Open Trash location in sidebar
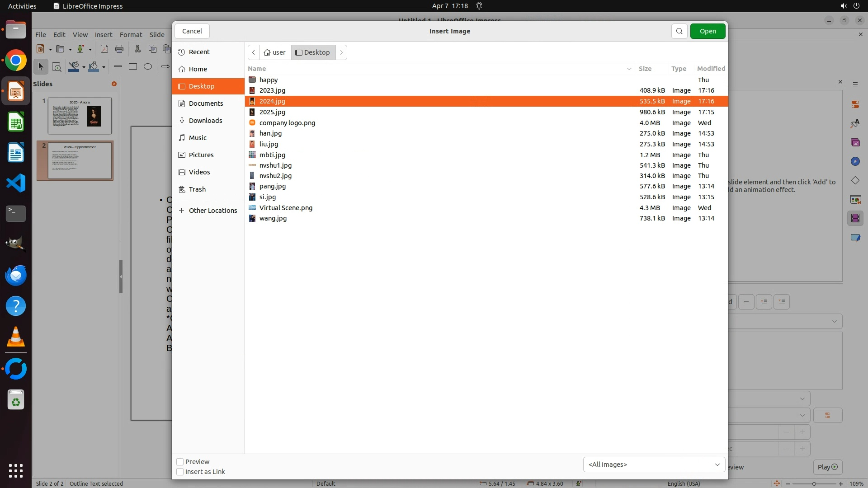This screenshot has width=868, height=488. (197, 189)
